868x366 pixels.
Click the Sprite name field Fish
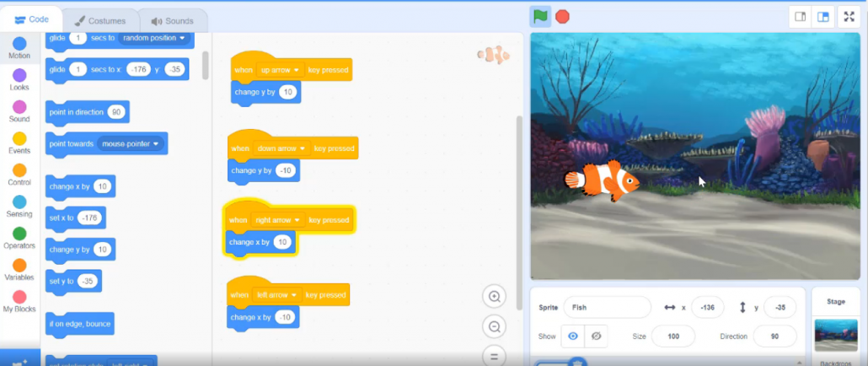[x=608, y=307]
